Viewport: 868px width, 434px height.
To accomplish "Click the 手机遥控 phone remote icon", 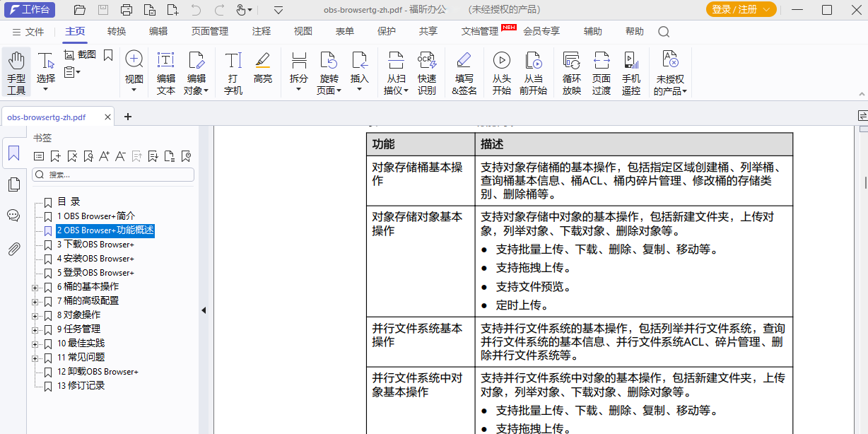I will [x=631, y=61].
